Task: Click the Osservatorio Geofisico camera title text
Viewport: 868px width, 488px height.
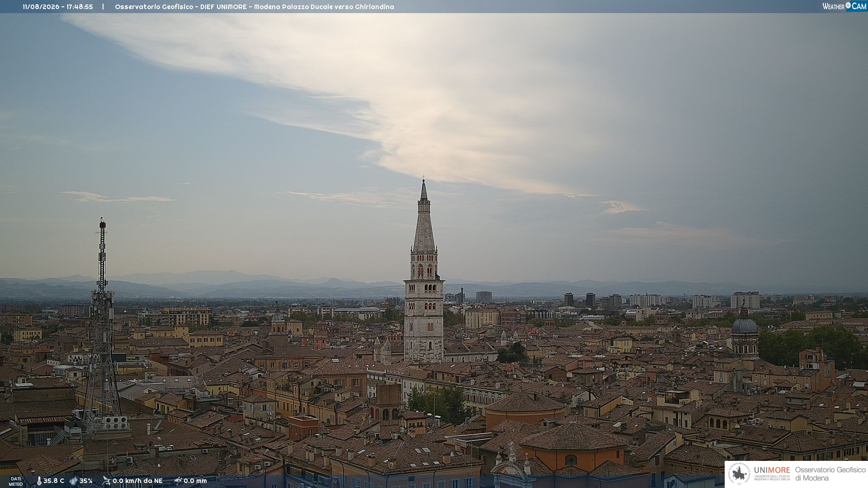Action: pyautogui.click(x=254, y=7)
